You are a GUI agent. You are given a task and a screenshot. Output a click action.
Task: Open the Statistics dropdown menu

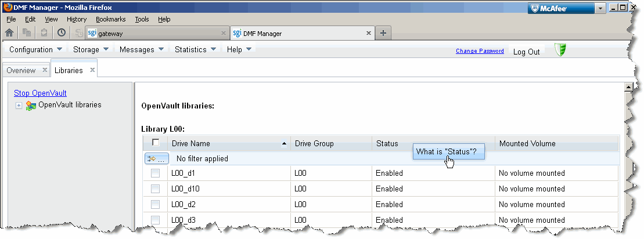click(x=195, y=50)
